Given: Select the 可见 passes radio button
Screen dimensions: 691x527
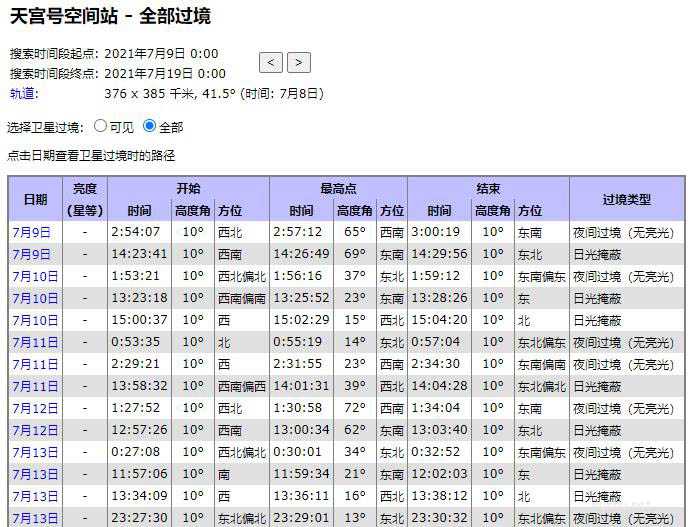Looking at the screenshot, I should coord(100,126).
